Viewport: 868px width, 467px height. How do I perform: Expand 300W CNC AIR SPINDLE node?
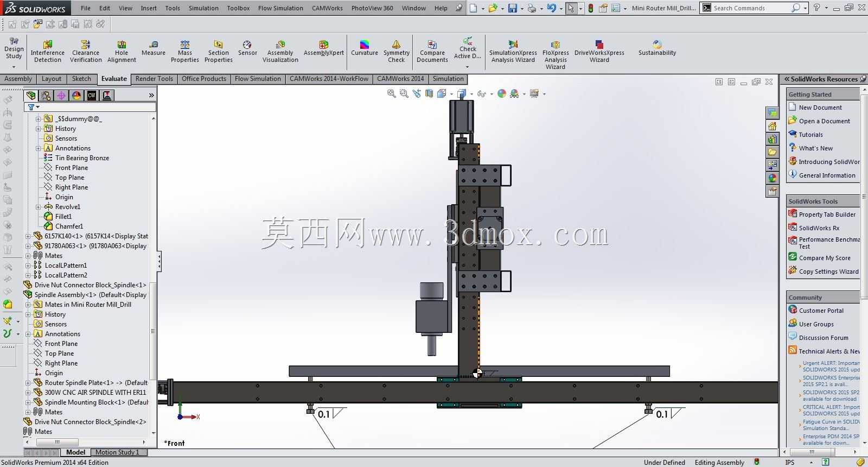coord(28,393)
